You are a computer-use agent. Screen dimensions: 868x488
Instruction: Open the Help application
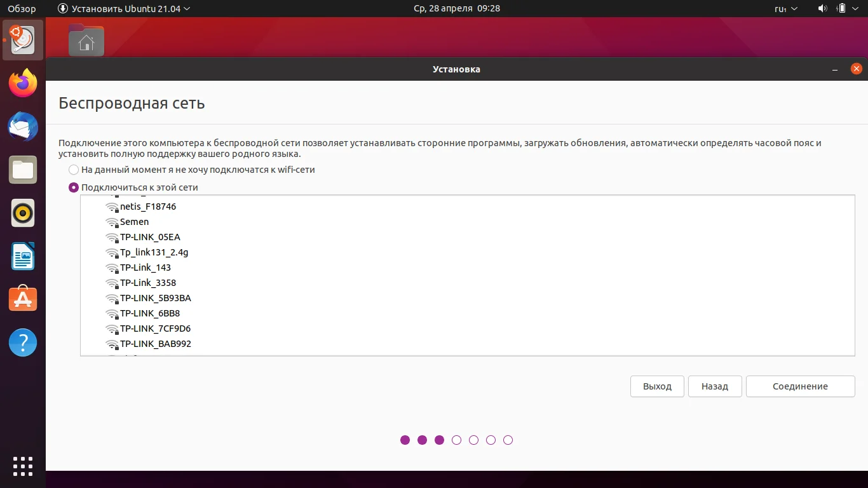(22, 342)
